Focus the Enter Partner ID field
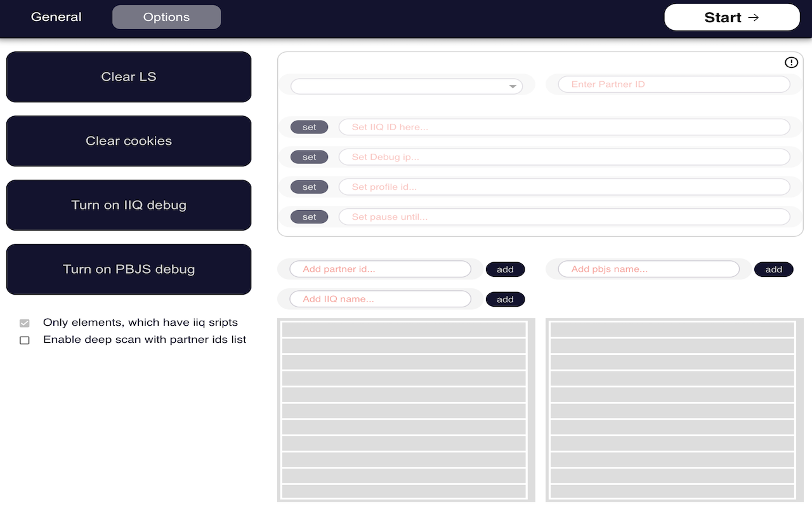812x508 pixels. tap(674, 84)
